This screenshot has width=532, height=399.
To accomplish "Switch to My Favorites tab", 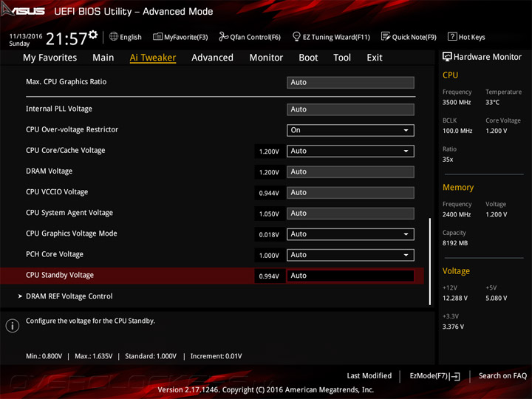I will (50, 58).
